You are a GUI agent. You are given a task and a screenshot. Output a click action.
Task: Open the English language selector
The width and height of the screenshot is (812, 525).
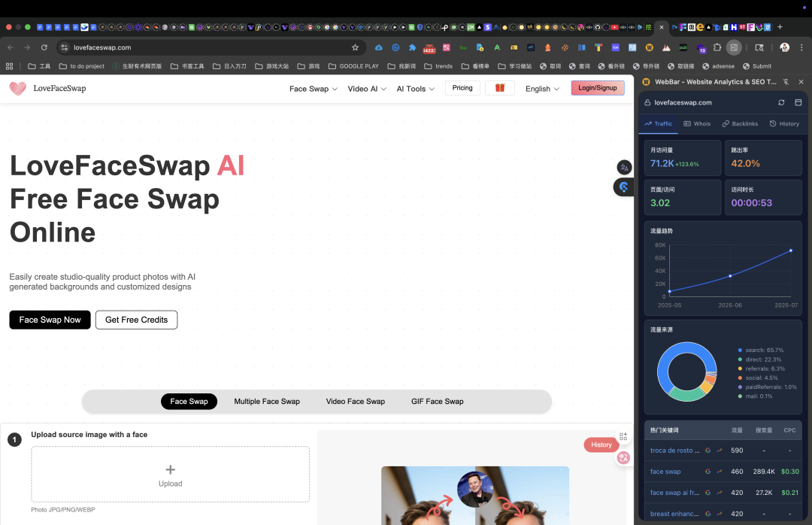click(542, 89)
